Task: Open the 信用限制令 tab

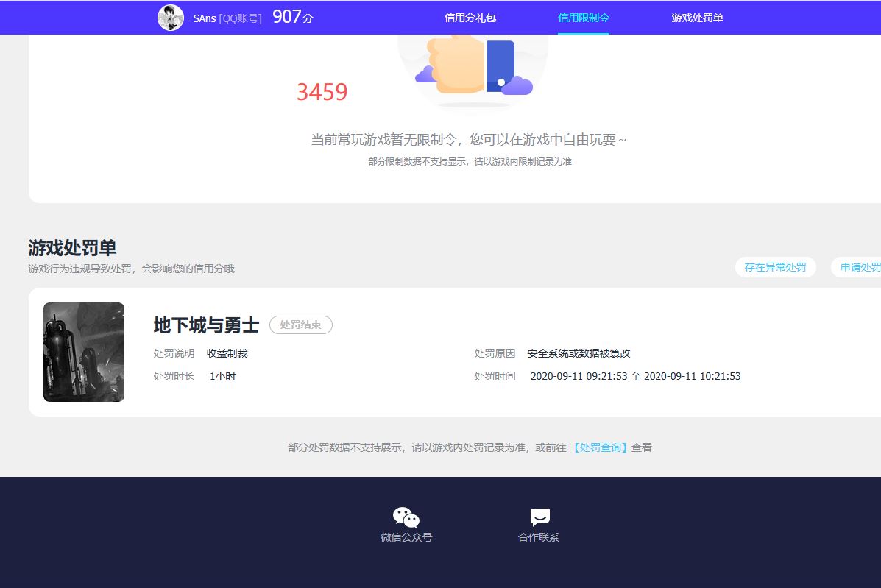Action: tap(583, 17)
